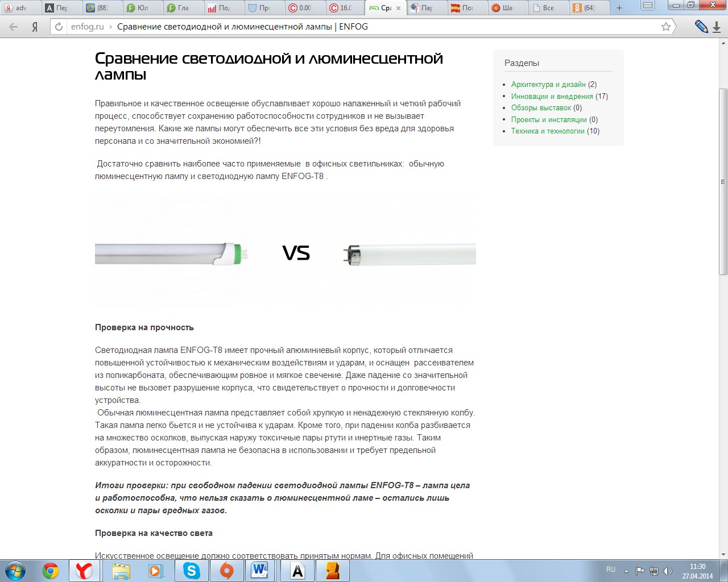Switch to the "(88)" mail tab
Image resolution: width=728 pixels, height=582 pixels.
click(102, 8)
